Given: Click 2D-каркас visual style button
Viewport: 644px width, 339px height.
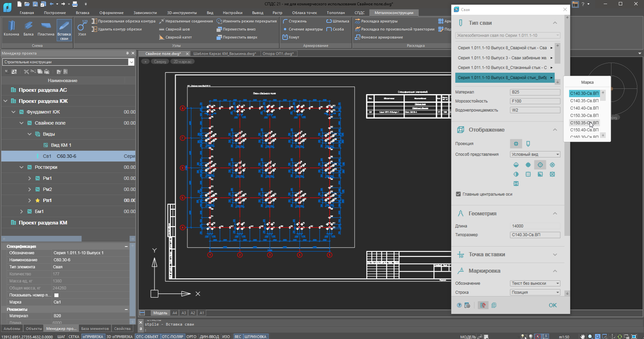Looking at the screenshot, I should [x=182, y=62].
